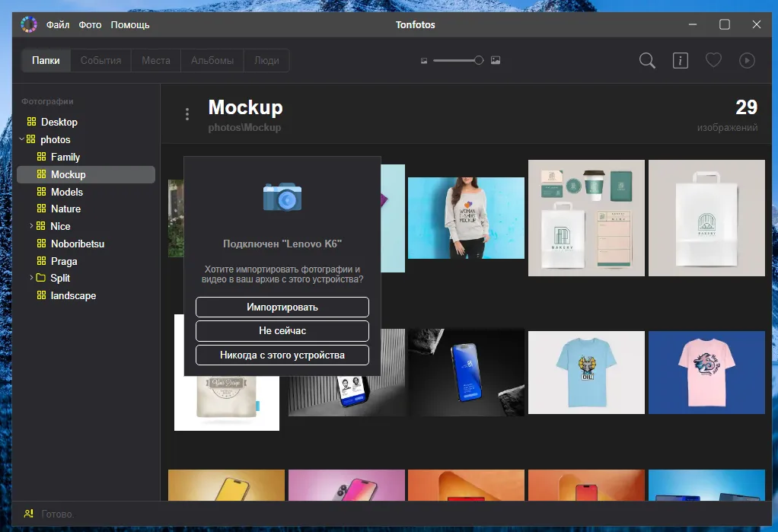Expand the Split folder
Viewport: 778px width, 532px height.
pos(31,278)
